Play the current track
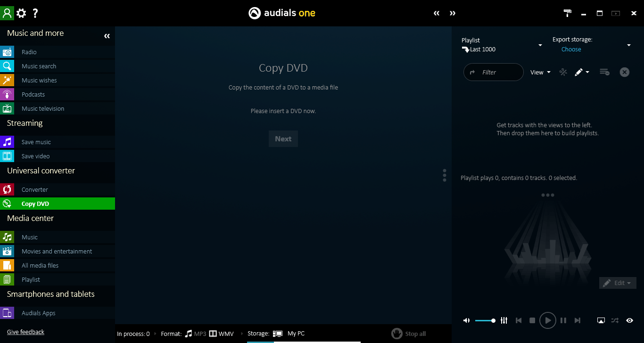 (548, 320)
